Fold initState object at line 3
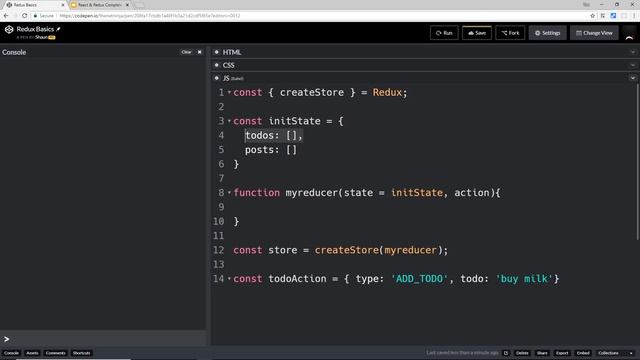 [x=229, y=121]
